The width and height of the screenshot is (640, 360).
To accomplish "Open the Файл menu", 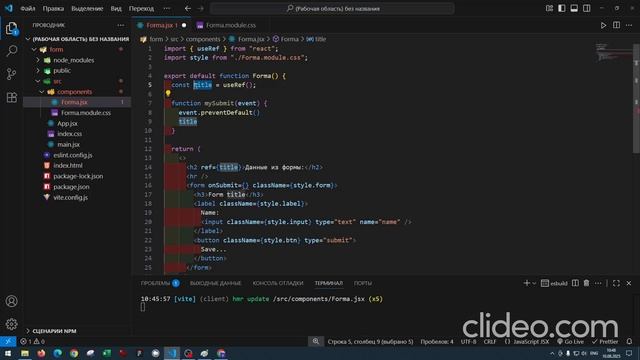I will click(x=27, y=9).
